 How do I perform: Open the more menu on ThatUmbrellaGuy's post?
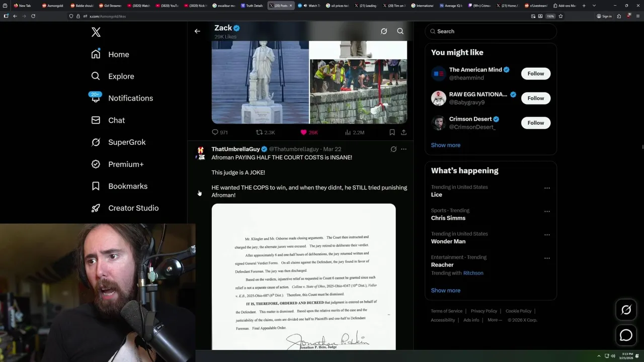404,149
